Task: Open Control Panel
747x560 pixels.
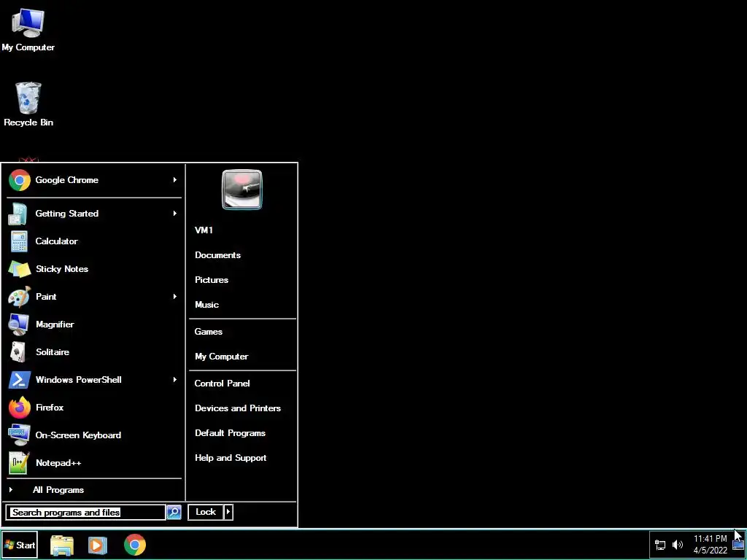Action: [222, 384]
